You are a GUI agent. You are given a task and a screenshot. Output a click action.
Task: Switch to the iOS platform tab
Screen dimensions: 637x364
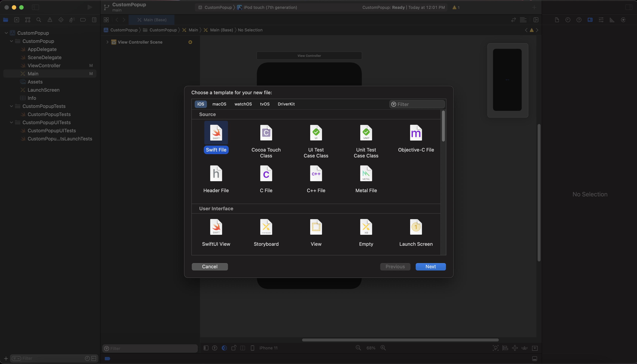click(200, 104)
